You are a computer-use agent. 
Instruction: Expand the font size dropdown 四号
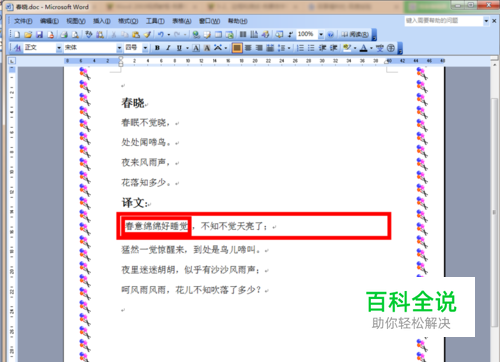145,48
